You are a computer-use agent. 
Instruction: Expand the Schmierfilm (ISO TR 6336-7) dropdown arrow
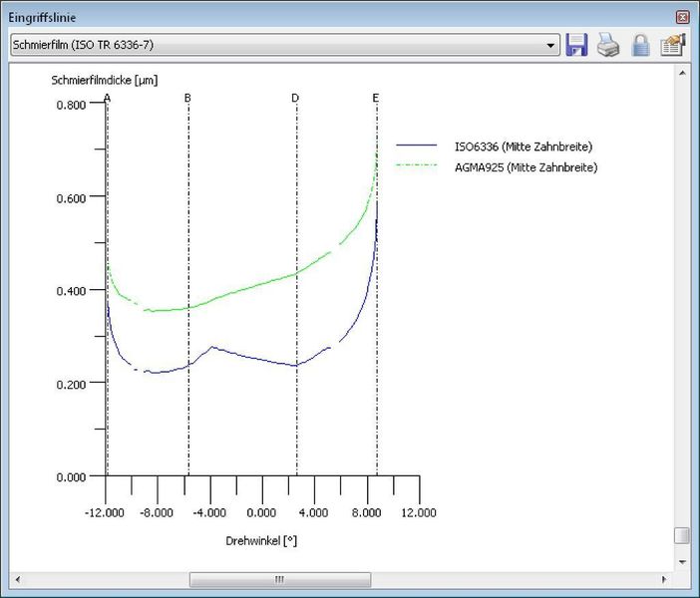click(x=552, y=46)
